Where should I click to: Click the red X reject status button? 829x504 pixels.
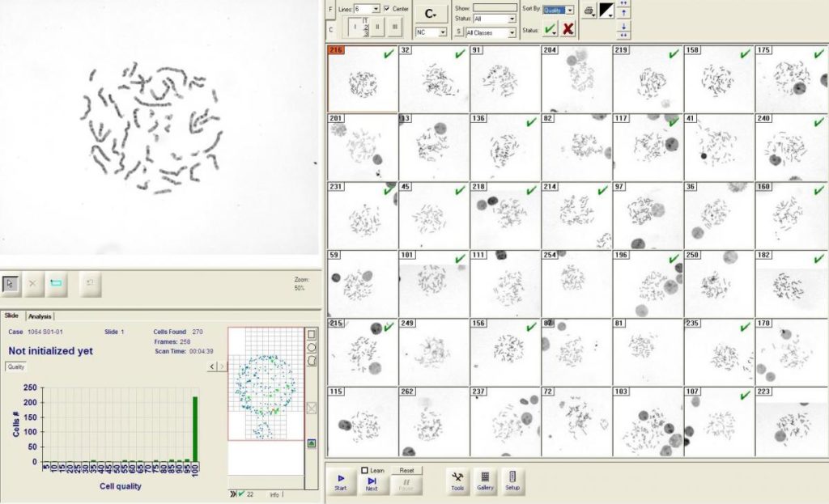click(x=568, y=29)
